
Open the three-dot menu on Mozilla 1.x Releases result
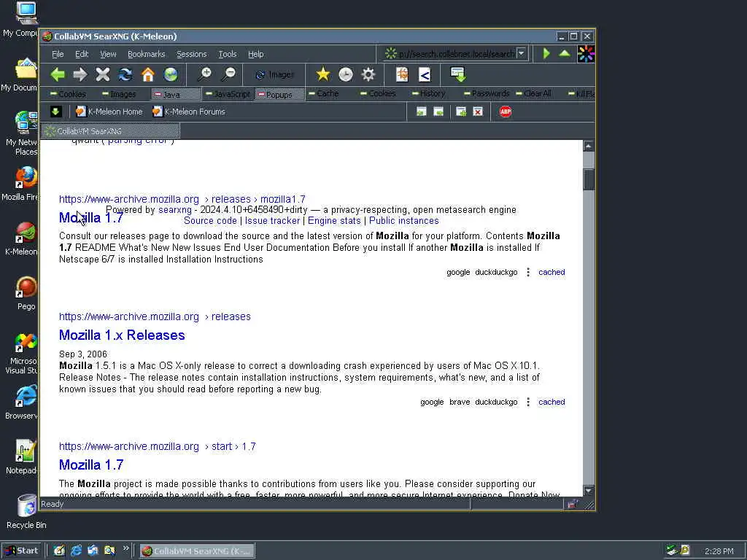[x=528, y=402]
